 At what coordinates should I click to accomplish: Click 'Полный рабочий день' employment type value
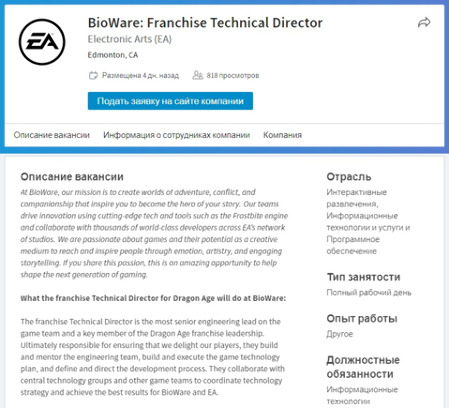(x=369, y=293)
